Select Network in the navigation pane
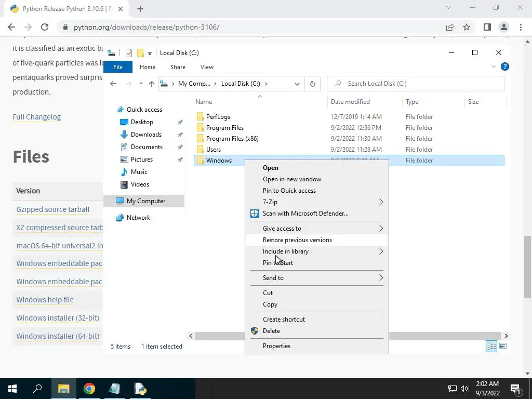This screenshot has width=532, height=399. [x=138, y=218]
